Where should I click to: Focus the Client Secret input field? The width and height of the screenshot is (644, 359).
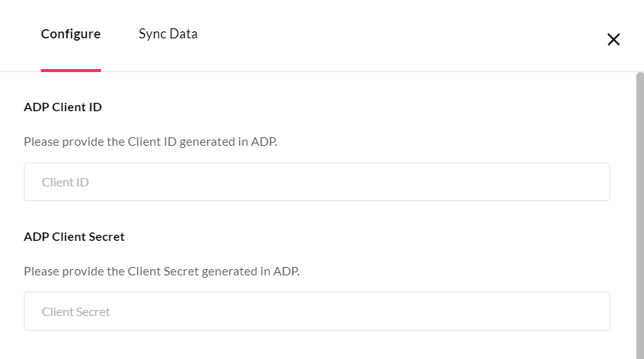click(317, 311)
